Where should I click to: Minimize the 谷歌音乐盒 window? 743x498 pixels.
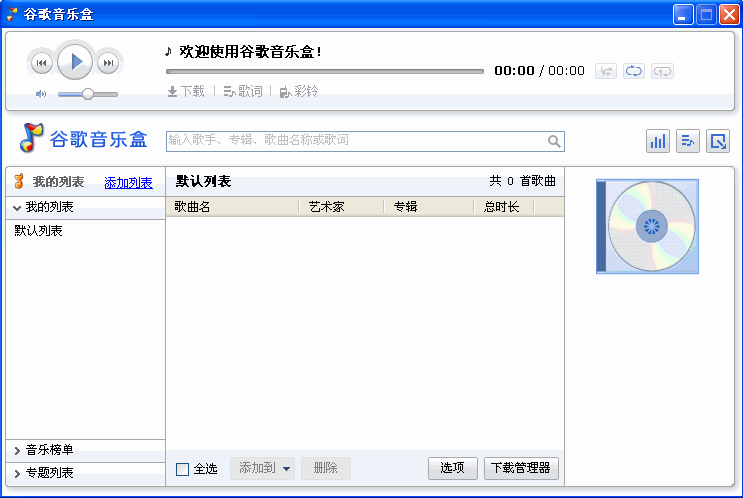tap(683, 15)
